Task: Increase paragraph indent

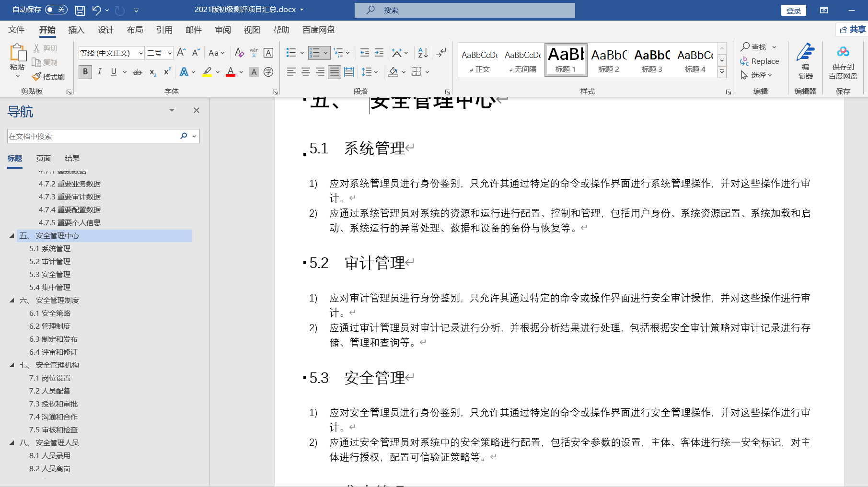Action: 379,53
